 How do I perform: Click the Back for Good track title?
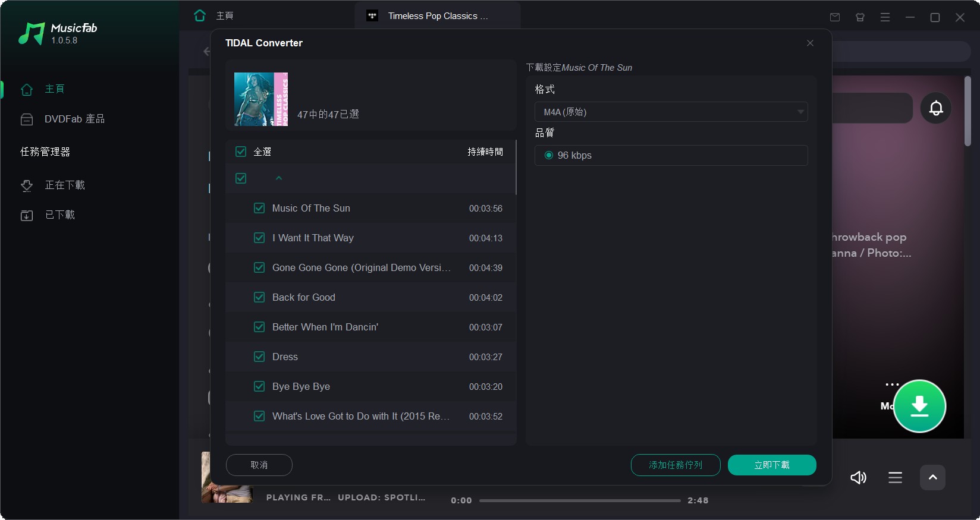304,297
